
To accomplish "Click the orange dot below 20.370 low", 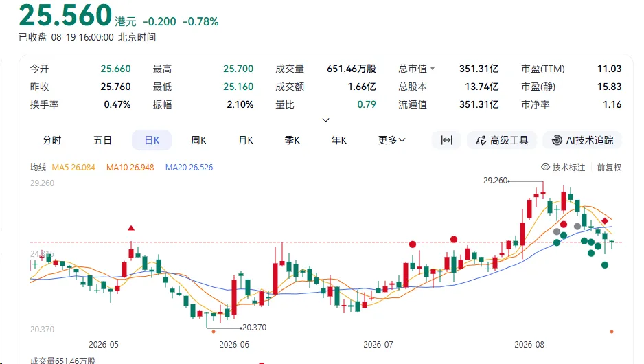I will tap(213, 332).
